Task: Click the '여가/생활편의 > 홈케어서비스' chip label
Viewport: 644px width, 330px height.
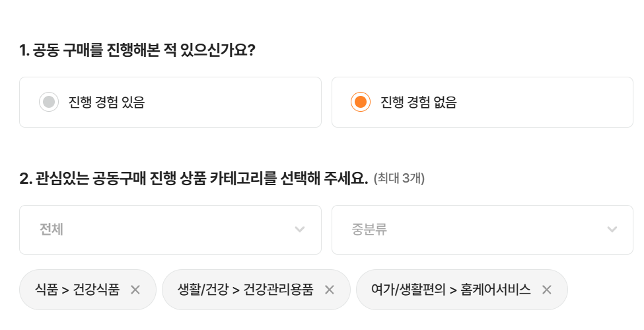Action: coord(451,290)
